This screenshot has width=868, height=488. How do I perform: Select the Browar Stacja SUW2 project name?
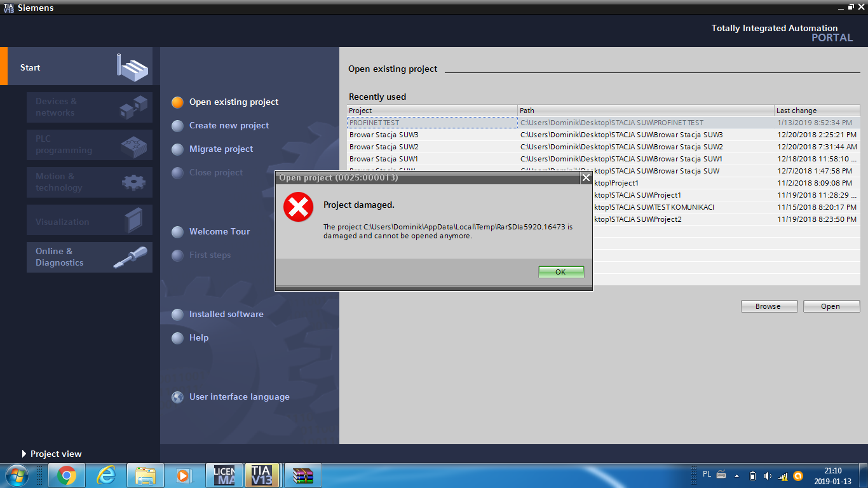pyautogui.click(x=384, y=147)
